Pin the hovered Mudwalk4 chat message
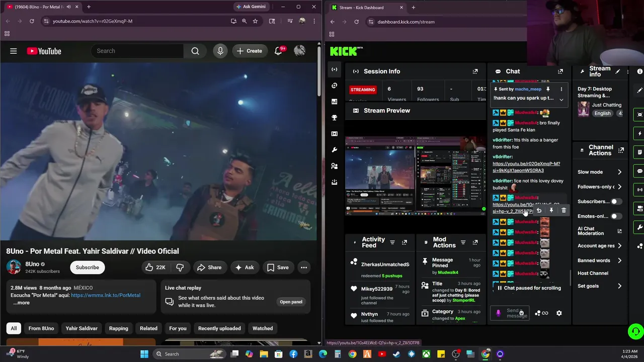Image resolution: width=644 pixels, height=362 pixels. pyautogui.click(x=551, y=211)
